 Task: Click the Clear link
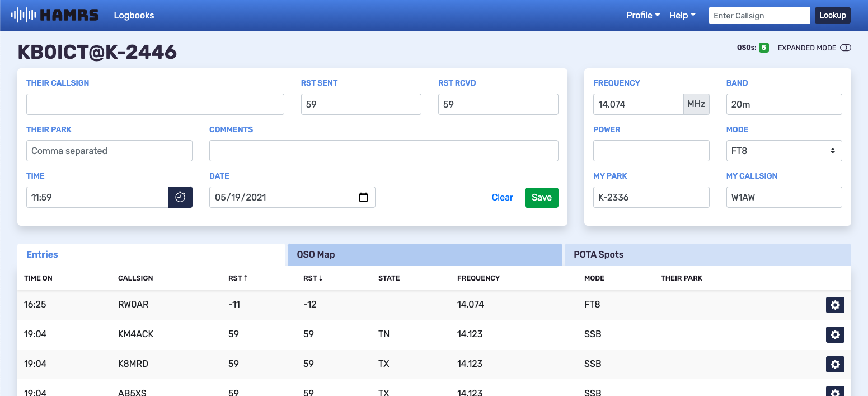502,197
